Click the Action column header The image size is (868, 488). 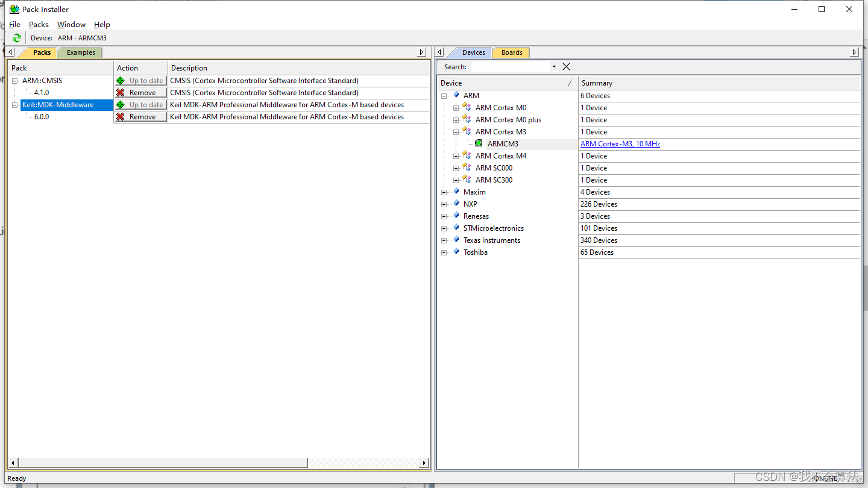pyautogui.click(x=140, y=68)
